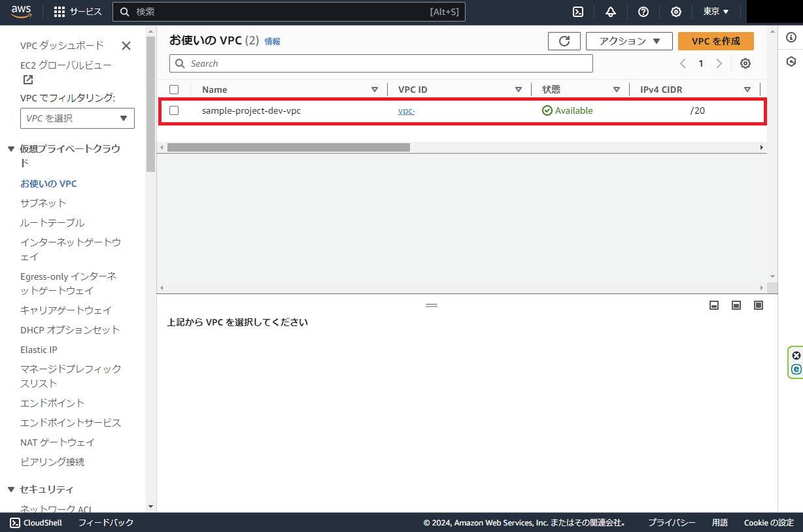
Task: Click the VPC を作成 button
Action: [716, 41]
